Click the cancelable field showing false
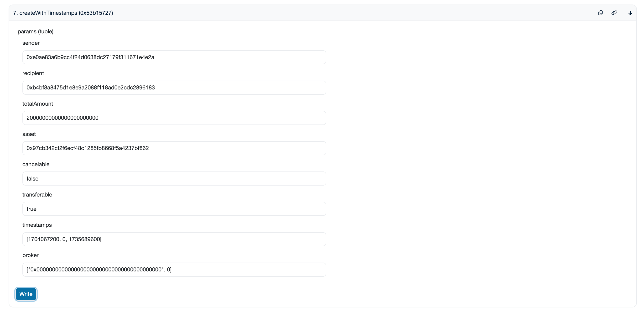644x311 pixels. click(174, 178)
